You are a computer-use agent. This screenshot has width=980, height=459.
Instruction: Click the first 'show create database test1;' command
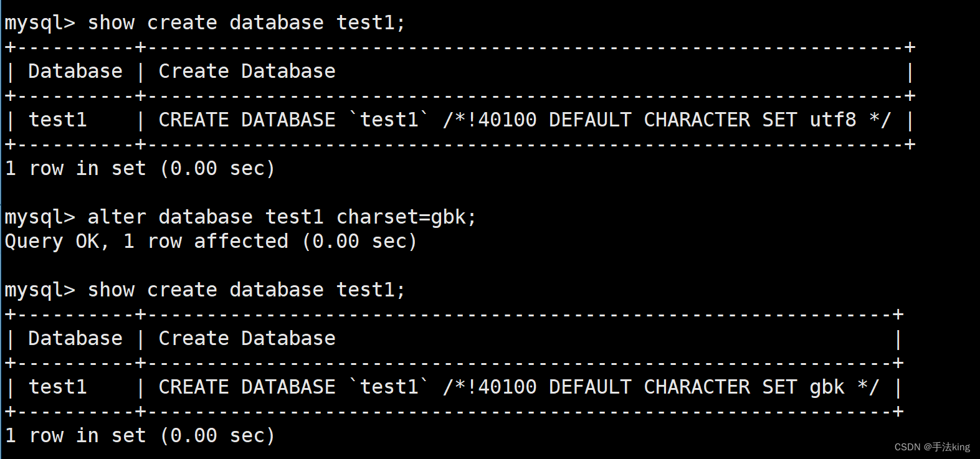[x=247, y=23]
